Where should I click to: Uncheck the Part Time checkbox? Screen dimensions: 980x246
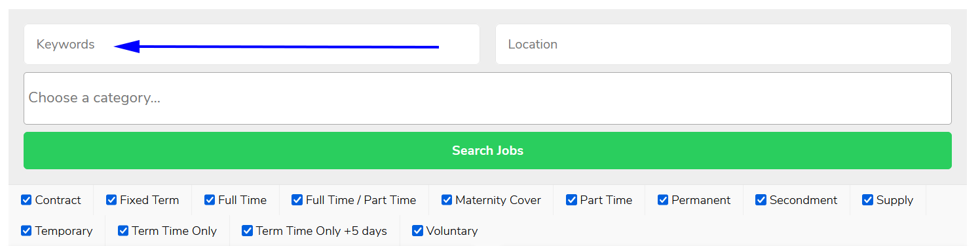(571, 200)
